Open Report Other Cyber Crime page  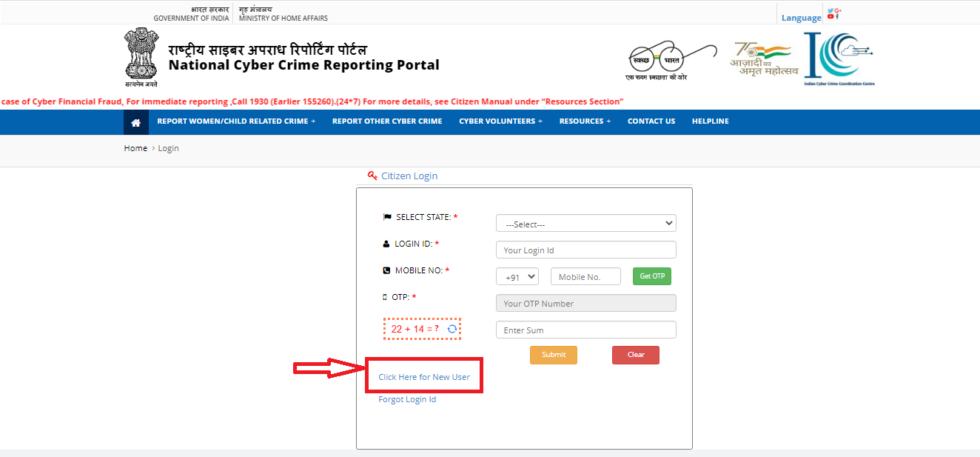coord(387,121)
